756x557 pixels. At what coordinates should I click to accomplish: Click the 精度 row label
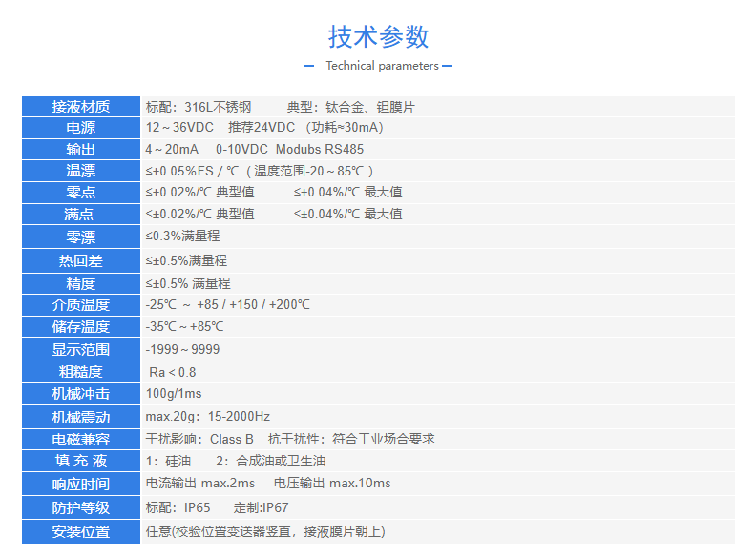pyautogui.click(x=81, y=283)
